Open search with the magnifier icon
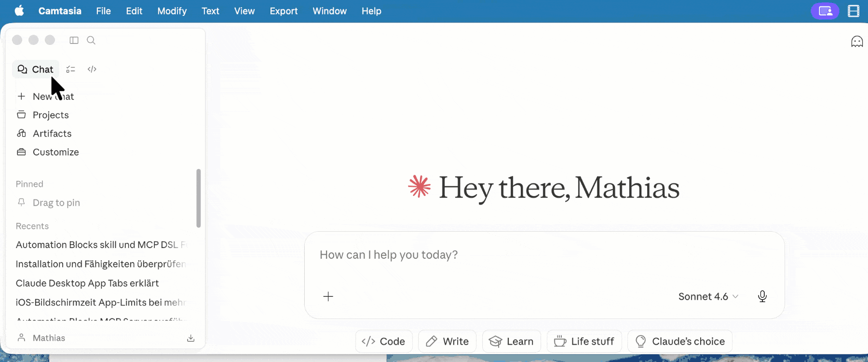This screenshot has width=868, height=362. tap(91, 40)
